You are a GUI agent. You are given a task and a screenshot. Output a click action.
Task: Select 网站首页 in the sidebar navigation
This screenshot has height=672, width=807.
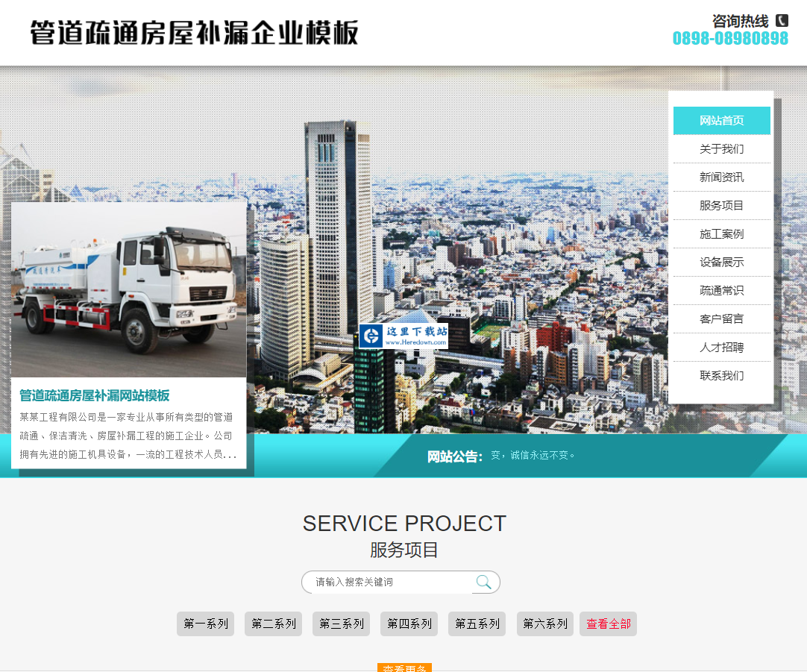(721, 120)
